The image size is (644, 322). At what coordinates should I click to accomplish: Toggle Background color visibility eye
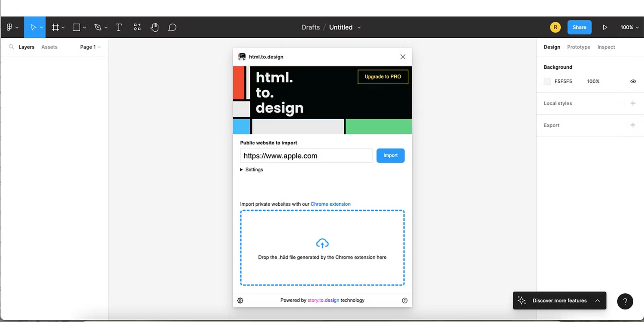click(633, 82)
